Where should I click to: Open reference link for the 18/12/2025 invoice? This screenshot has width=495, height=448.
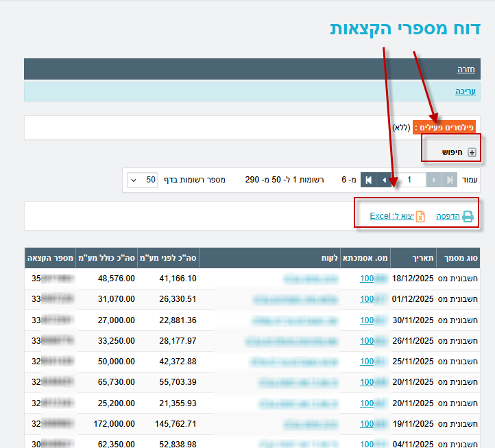click(x=366, y=279)
